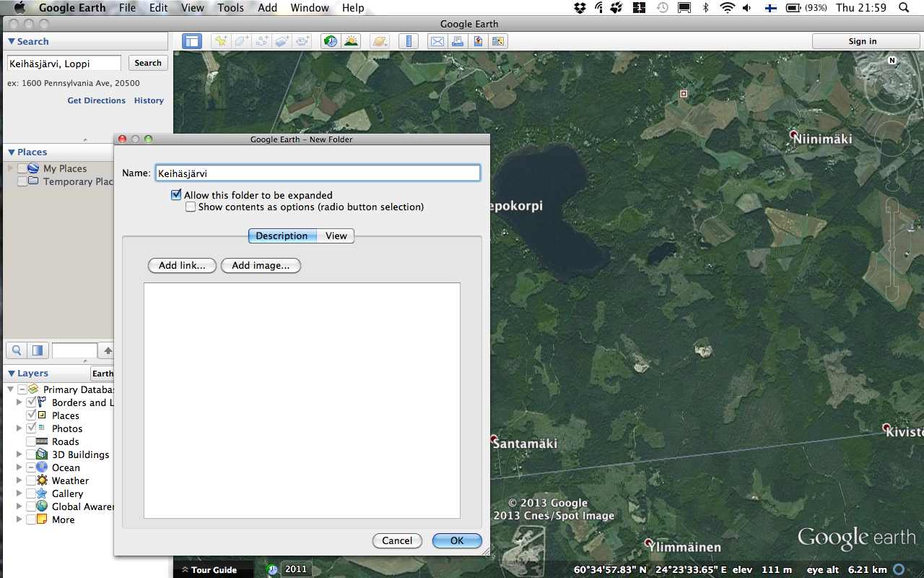The height and width of the screenshot is (578, 924).
Task: Click the Ylimmäinen place marker
Action: 649,543
